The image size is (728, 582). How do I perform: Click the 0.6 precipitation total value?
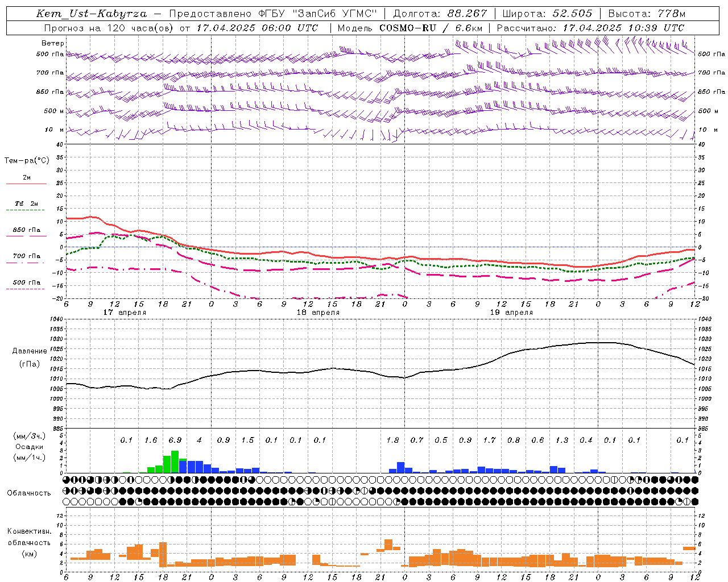click(x=537, y=440)
